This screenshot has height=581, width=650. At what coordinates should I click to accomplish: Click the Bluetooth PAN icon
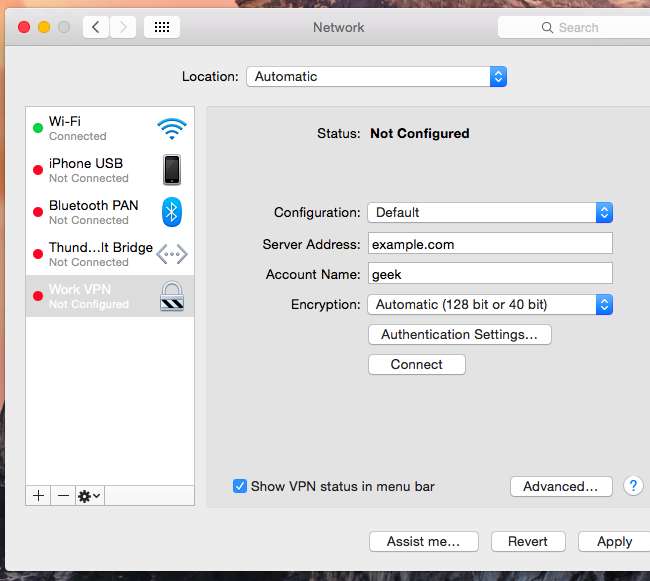pyautogui.click(x=172, y=211)
